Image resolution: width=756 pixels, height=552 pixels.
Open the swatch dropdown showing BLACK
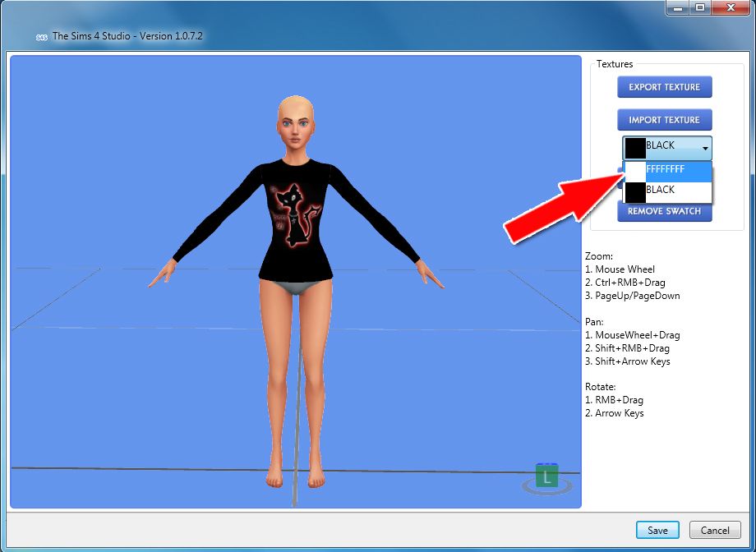(x=667, y=148)
